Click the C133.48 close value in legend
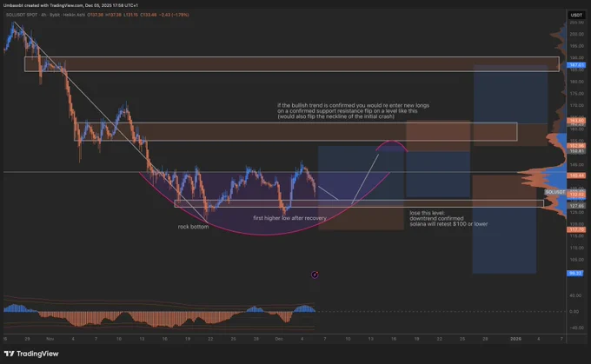The image size is (591, 364). point(148,15)
